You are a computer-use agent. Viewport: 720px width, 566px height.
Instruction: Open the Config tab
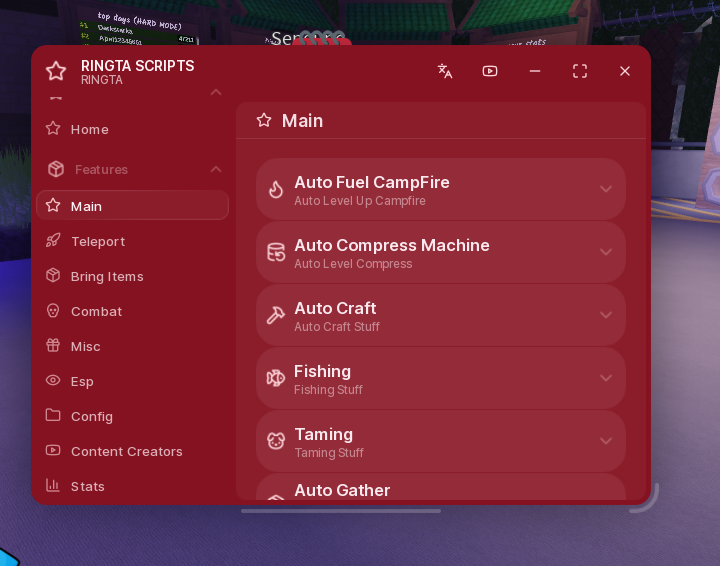132,416
